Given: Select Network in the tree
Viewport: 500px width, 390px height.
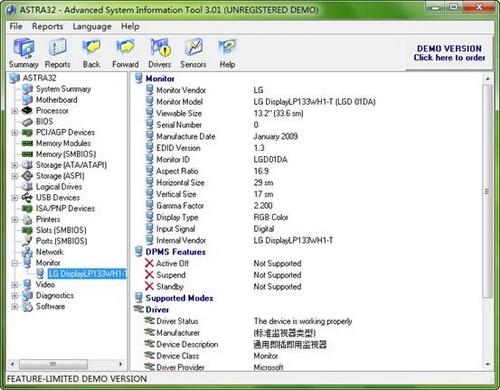Looking at the screenshot, I should coord(49,252).
